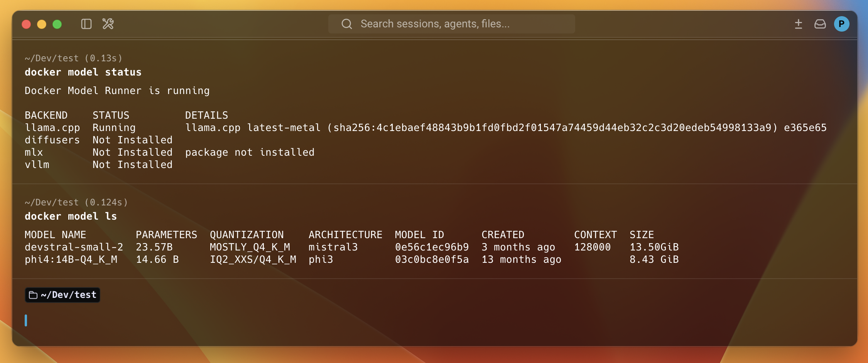Click the 'mistral3' architecture value
The image size is (868, 363).
pyautogui.click(x=333, y=247)
